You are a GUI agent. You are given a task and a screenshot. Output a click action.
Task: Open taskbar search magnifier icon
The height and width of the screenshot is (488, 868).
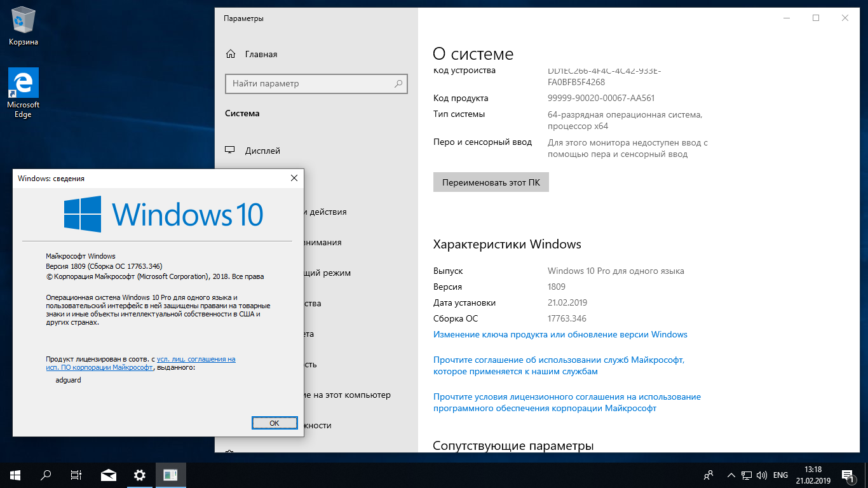click(x=46, y=475)
